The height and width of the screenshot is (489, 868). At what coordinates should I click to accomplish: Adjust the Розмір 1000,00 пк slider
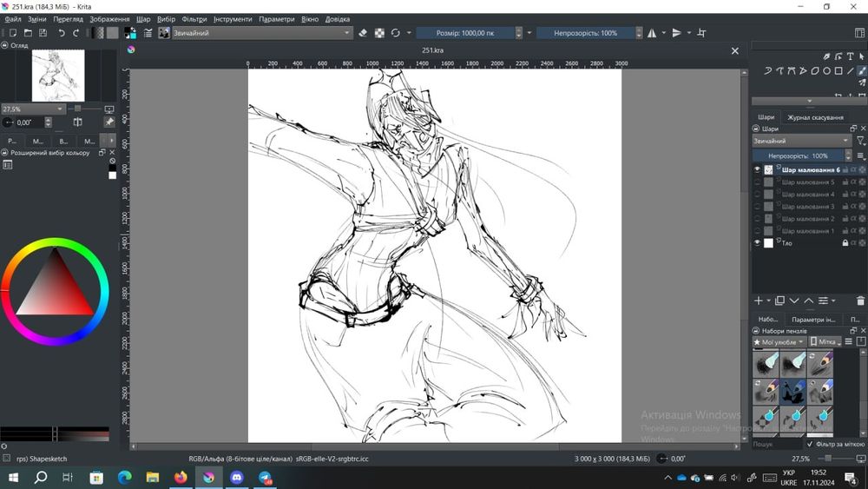tap(465, 33)
